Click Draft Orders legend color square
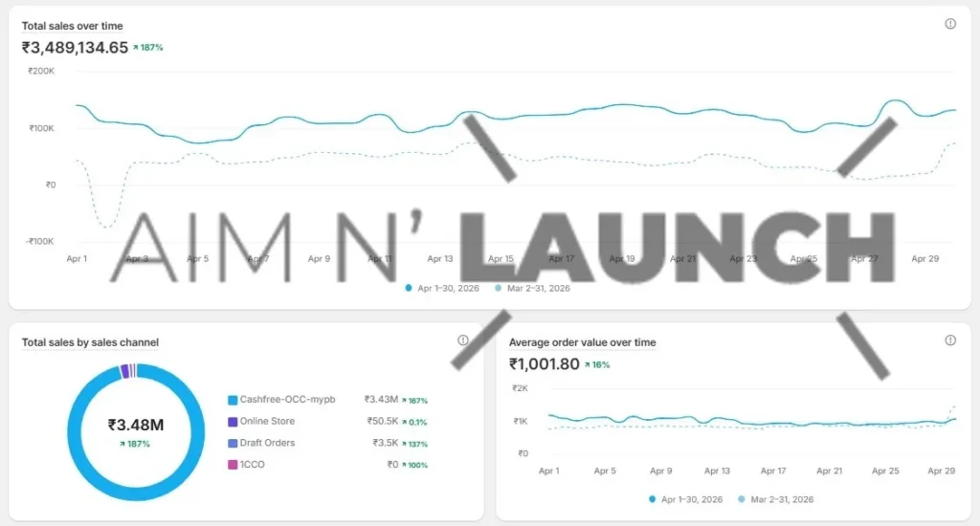This screenshot has height=526, width=980. tap(233, 443)
